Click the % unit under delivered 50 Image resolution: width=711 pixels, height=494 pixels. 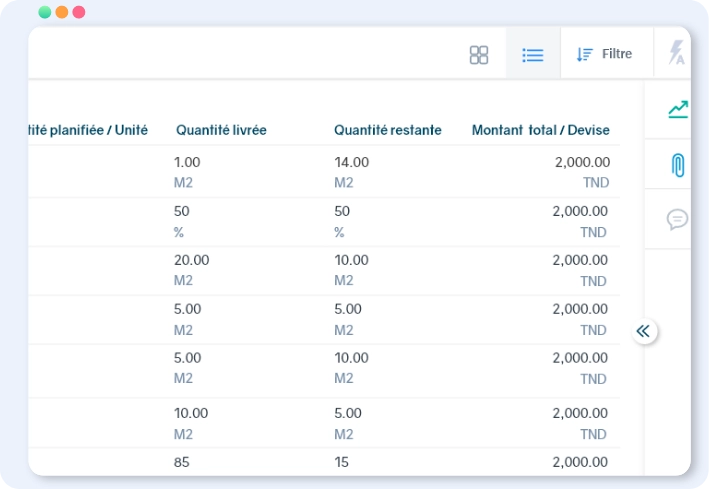coord(179,232)
